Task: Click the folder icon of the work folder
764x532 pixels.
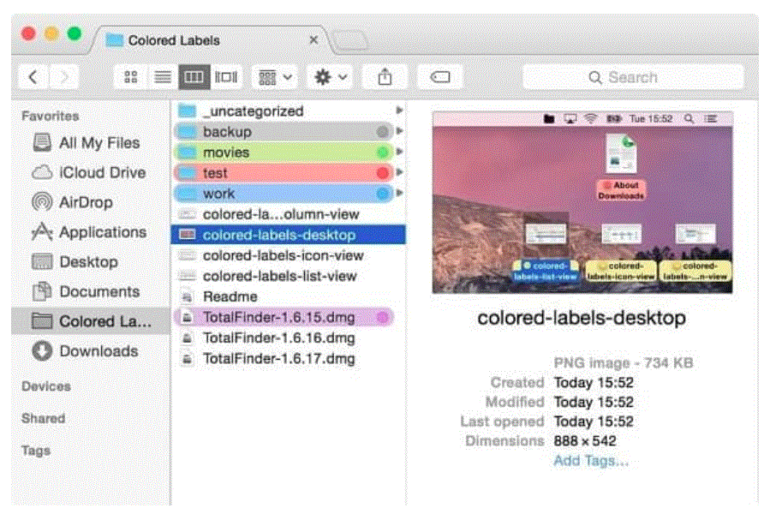Action: (187, 194)
